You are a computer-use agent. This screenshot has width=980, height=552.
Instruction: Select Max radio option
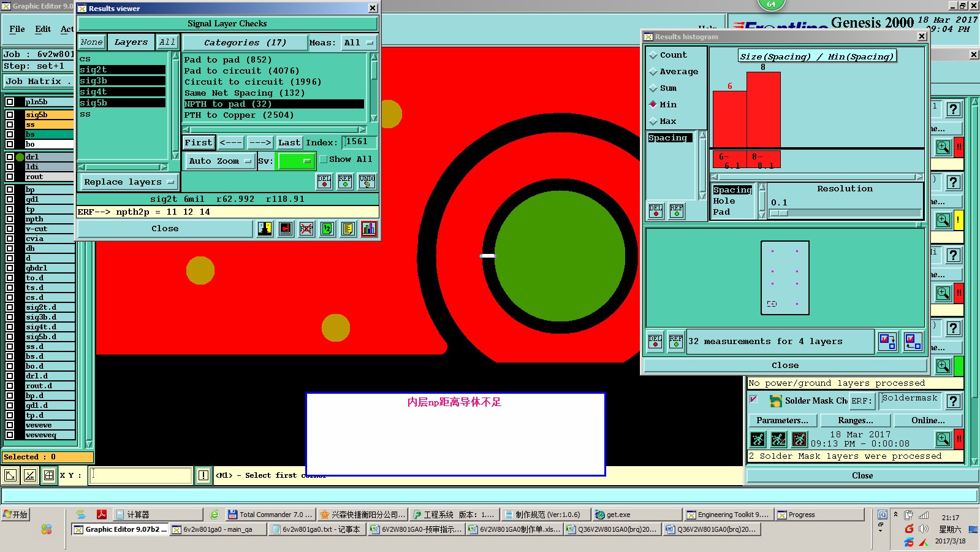point(653,121)
